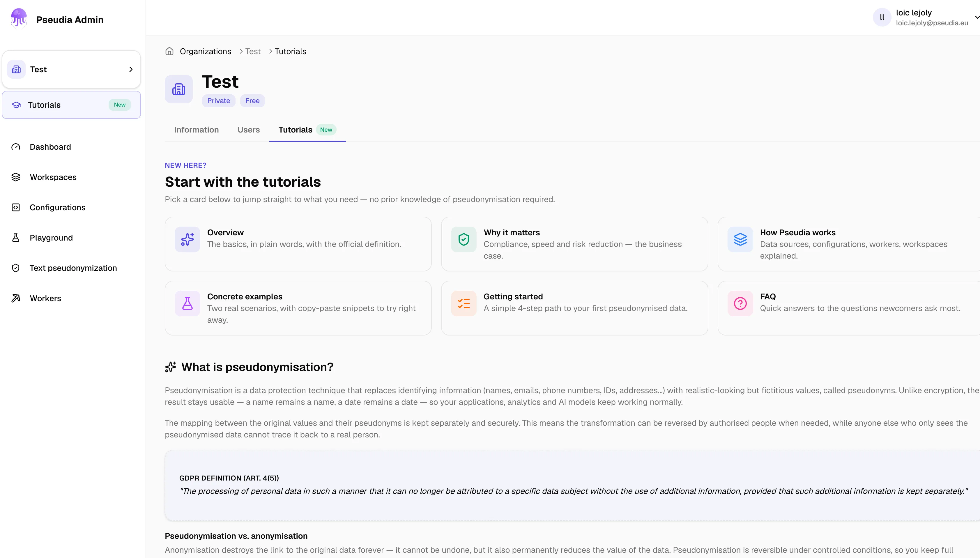Viewport: 980px width, 558px height.
Task: Click the New badge on Tutorials tab
Action: click(326, 130)
